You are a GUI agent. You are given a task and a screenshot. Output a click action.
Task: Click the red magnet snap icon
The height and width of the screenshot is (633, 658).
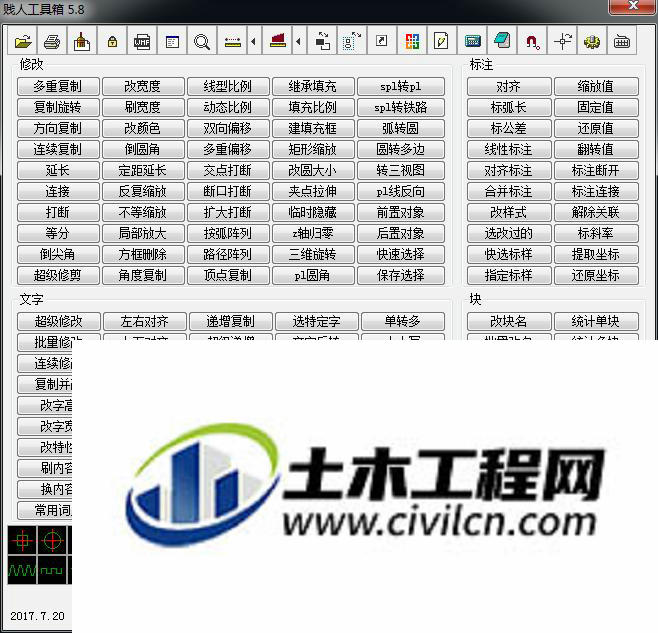(532, 41)
